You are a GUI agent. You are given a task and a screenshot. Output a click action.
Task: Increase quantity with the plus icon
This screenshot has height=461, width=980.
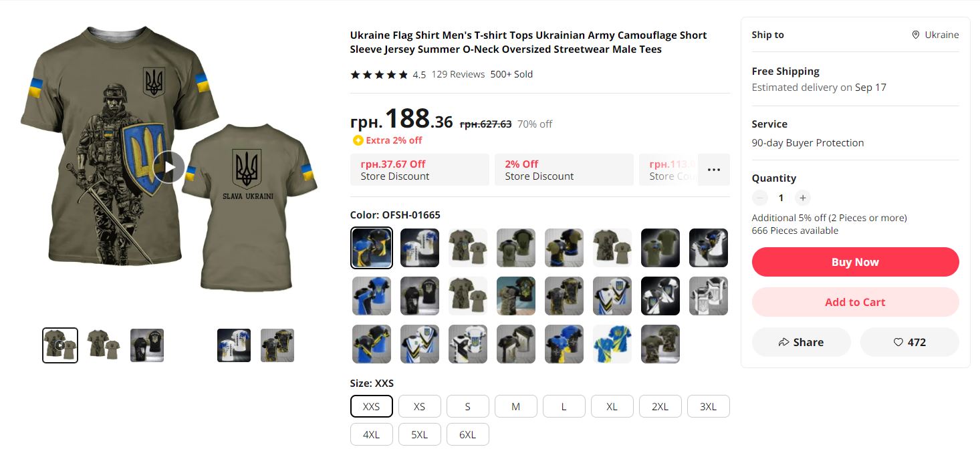click(803, 198)
